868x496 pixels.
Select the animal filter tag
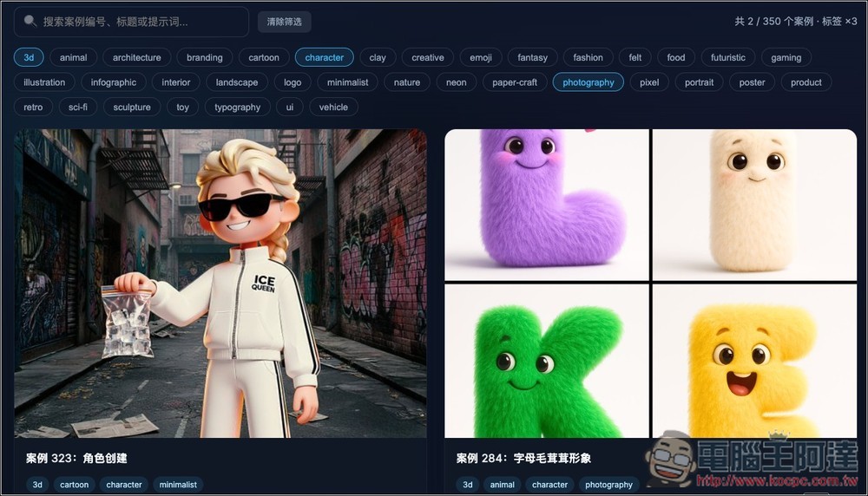pyautogui.click(x=73, y=57)
